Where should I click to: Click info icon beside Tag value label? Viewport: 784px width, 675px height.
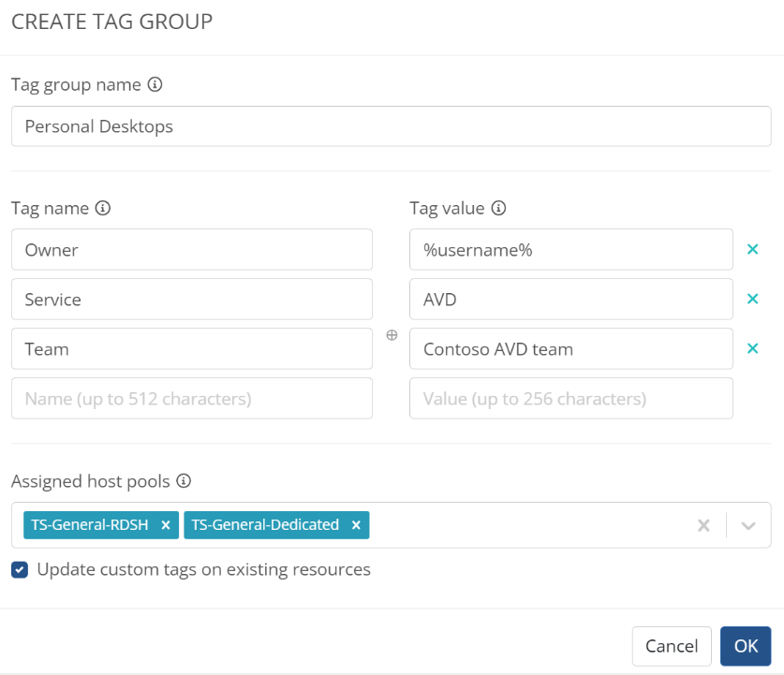coord(498,208)
